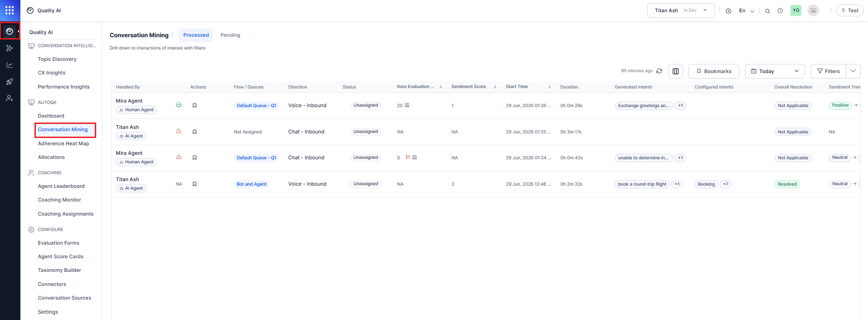This screenshot has height=320, width=868.
Task: Open the apps grid launcher
Action: coord(10,10)
